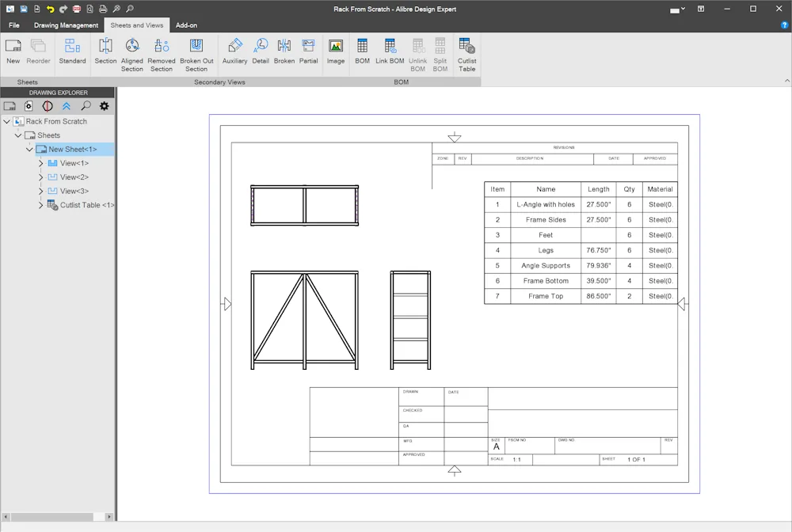Click the Drawing Explorer search magnifier
This screenshot has height=532, width=792.
coord(86,106)
